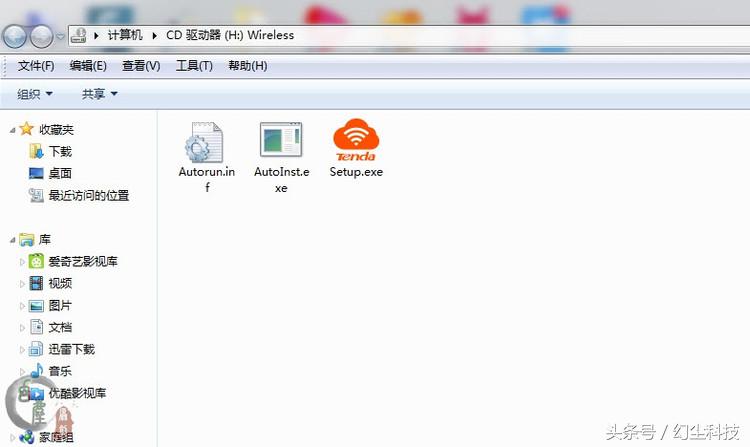Open 下载 folder in favorites
Image resolution: width=750 pixels, height=447 pixels.
(59, 151)
